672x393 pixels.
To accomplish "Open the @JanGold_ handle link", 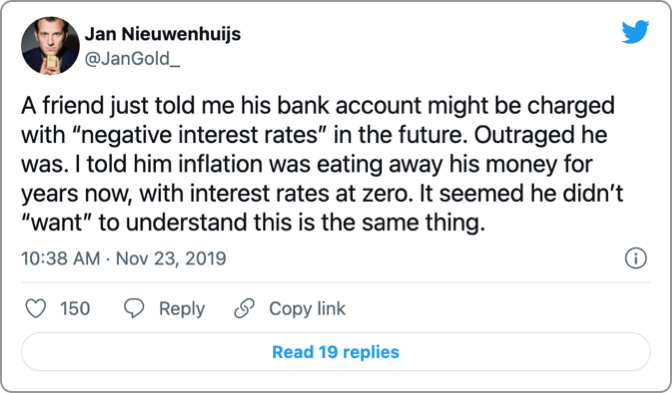I will (x=132, y=59).
